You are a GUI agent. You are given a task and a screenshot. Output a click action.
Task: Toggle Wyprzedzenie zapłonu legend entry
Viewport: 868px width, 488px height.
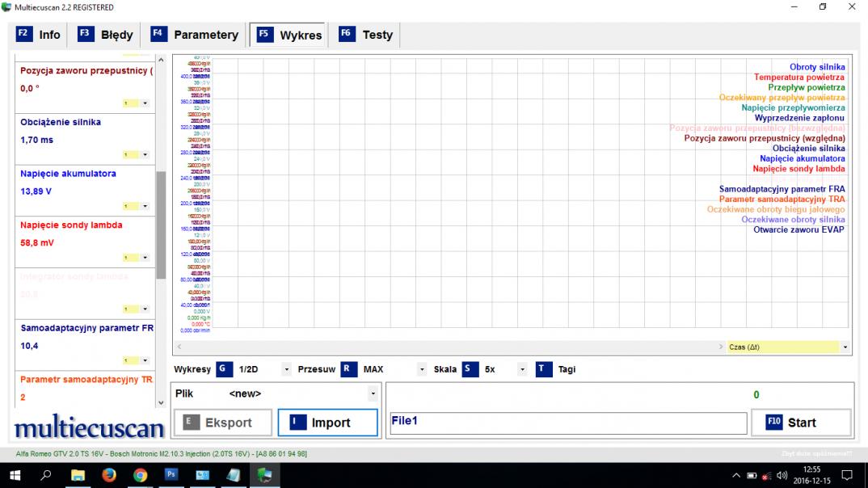[x=799, y=118]
